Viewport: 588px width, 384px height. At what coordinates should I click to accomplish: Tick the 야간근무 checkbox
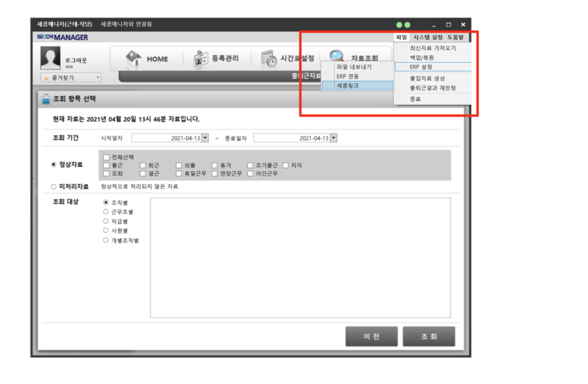[x=250, y=173]
